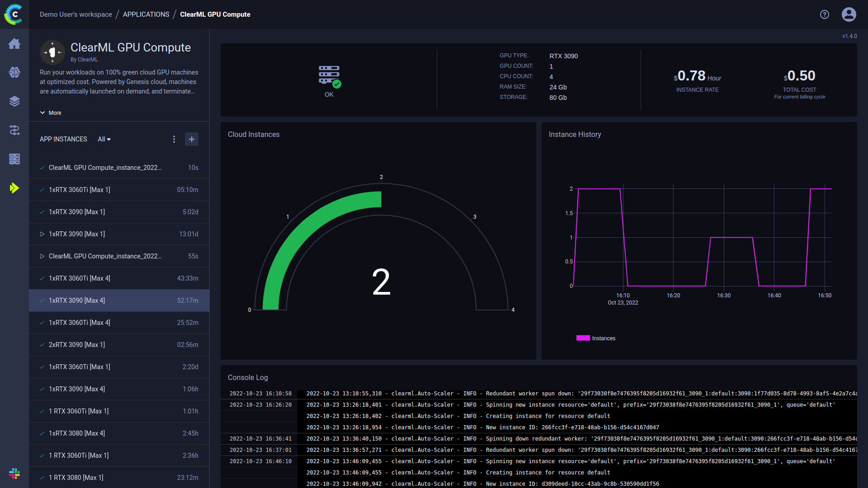Click the Instances legend swatch on chart
The height and width of the screenshot is (488, 868).
coord(582,338)
